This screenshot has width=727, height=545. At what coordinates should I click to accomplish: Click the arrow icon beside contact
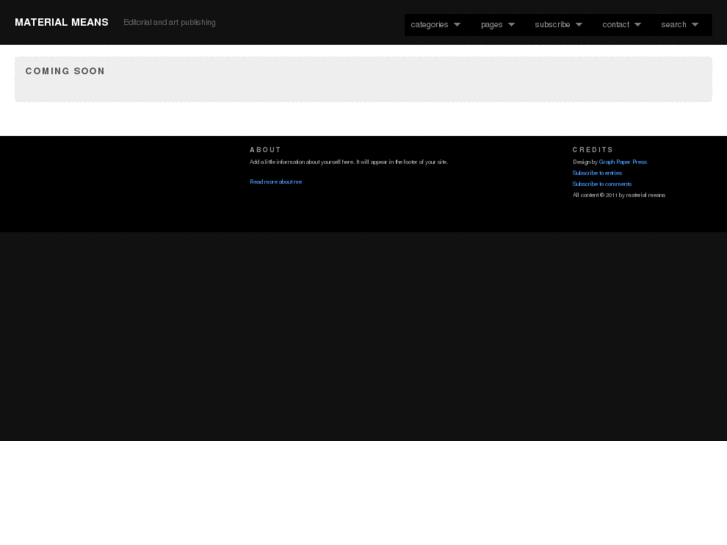(x=638, y=25)
